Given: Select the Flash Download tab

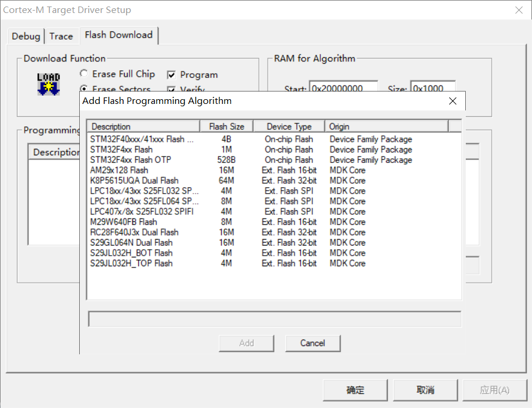Looking at the screenshot, I should pyautogui.click(x=118, y=35).
